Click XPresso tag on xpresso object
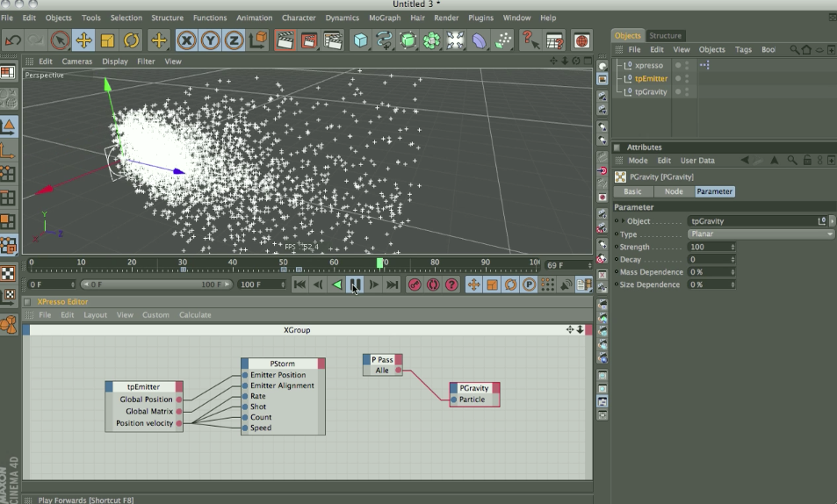This screenshot has height=504, width=837. (704, 65)
